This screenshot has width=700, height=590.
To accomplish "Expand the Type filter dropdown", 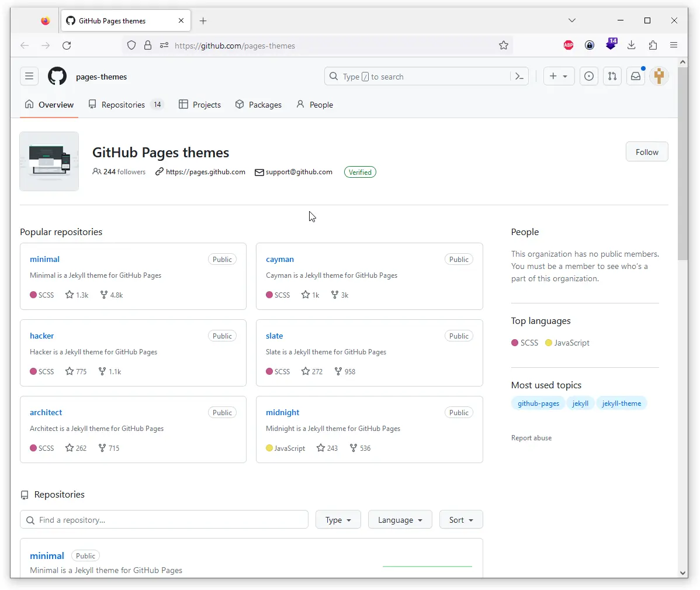I will click(x=338, y=520).
